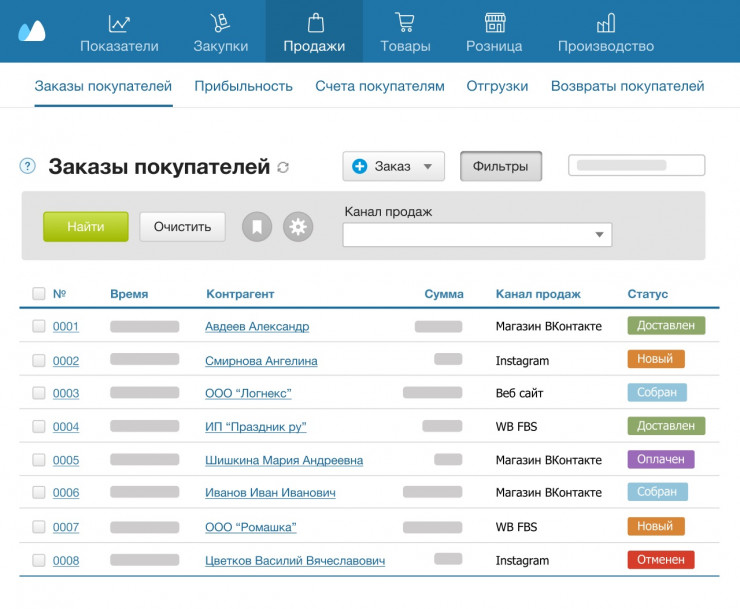
Task: Select the checkbox for order 0005
Action: point(39,460)
